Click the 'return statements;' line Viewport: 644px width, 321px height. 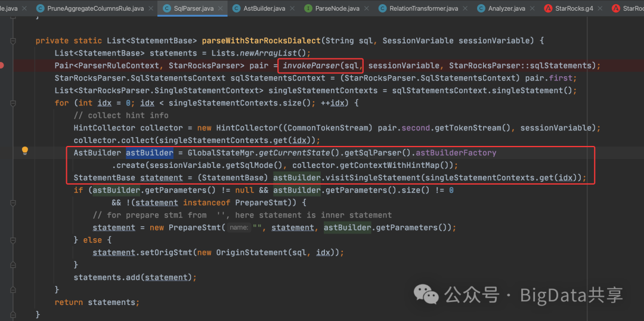(x=97, y=302)
